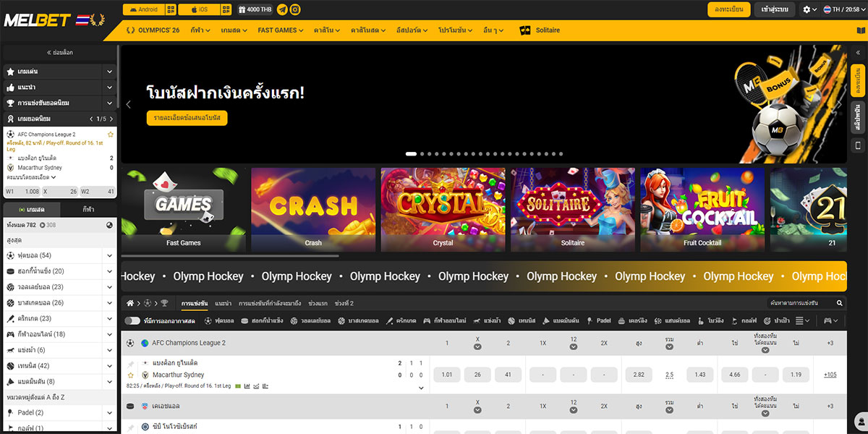
Task: Click the first banner carousel indicator dot
Action: point(411,154)
